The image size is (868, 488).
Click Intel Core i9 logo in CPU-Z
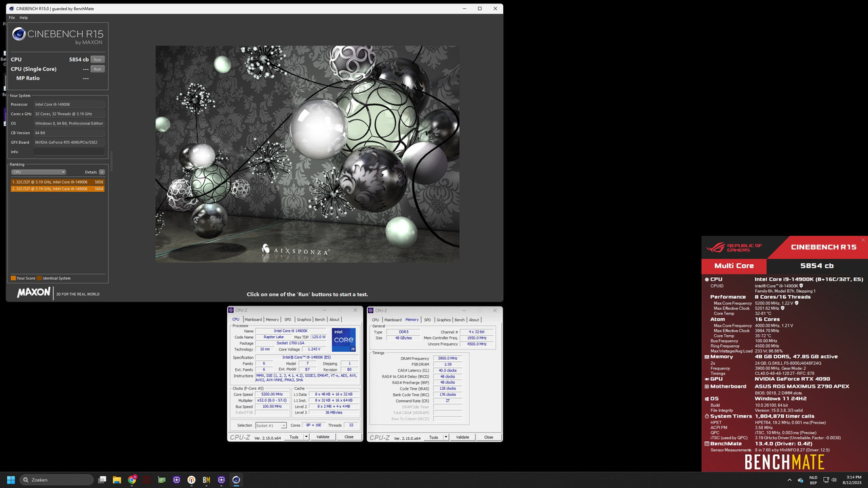point(344,340)
